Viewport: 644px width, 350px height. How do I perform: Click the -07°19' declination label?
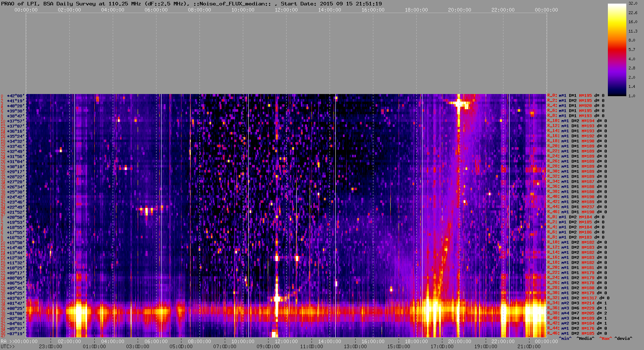pos(16,334)
